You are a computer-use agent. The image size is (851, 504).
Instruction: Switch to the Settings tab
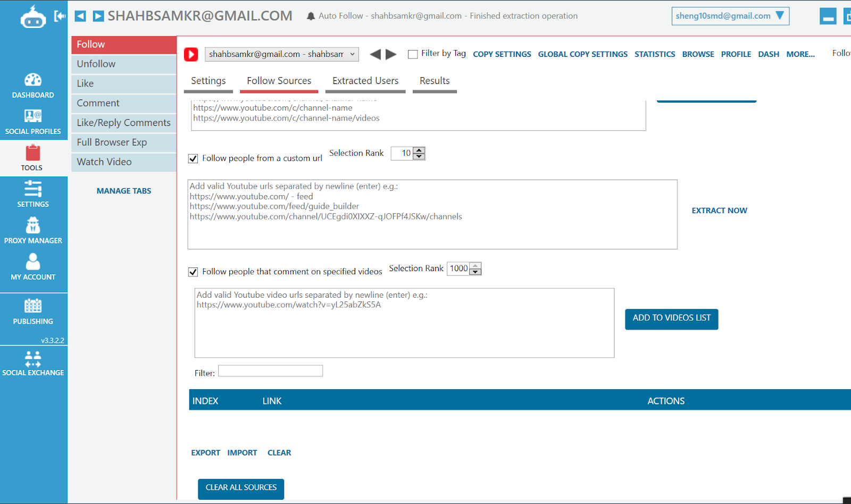point(208,81)
